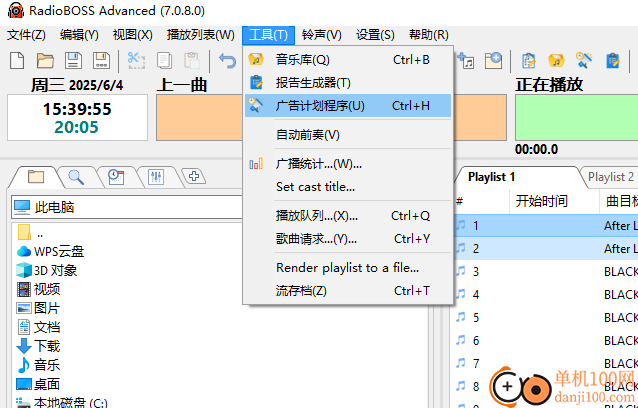
Task: Click the add music track icon
Action: [x=466, y=61]
